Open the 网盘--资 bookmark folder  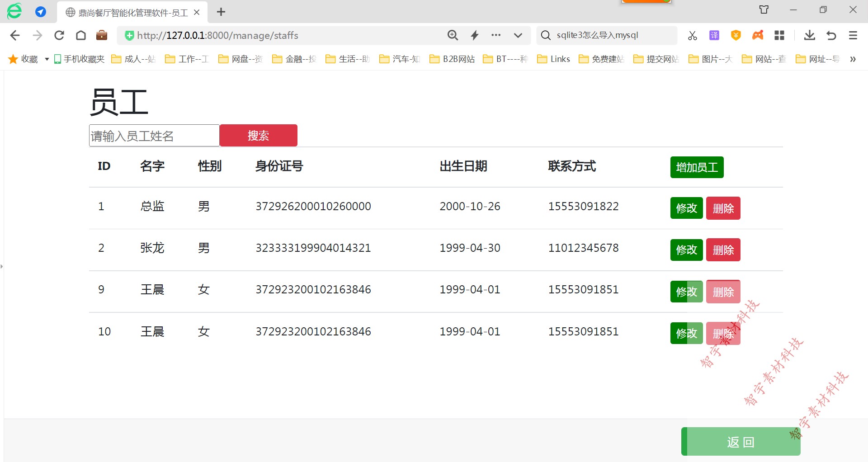point(241,59)
